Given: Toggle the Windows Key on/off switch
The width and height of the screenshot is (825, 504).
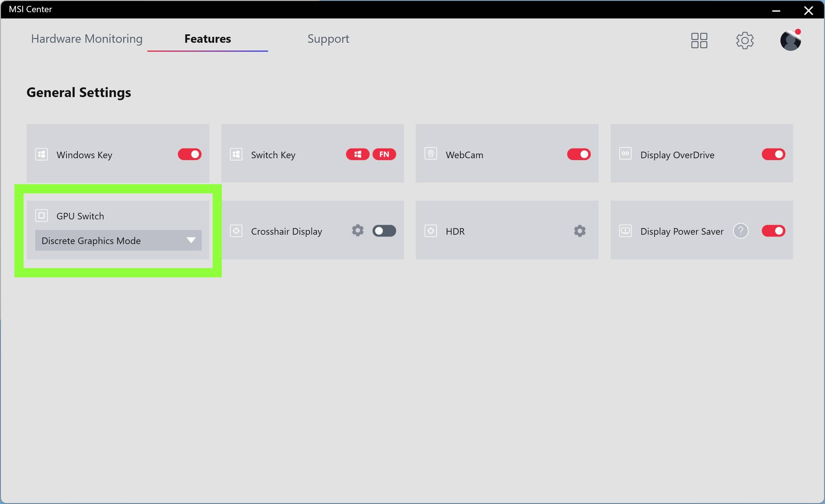Looking at the screenshot, I should point(189,154).
